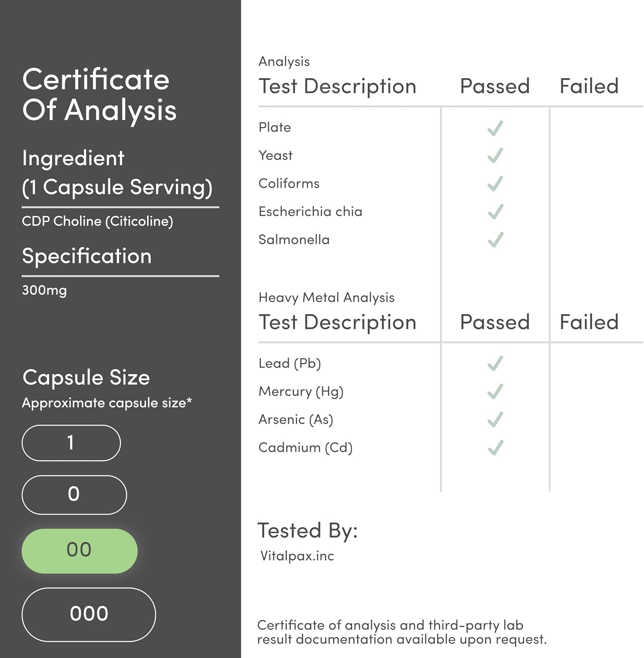644x658 pixels.
Task: Click the Plate passed checkmark
Action: 495,128
